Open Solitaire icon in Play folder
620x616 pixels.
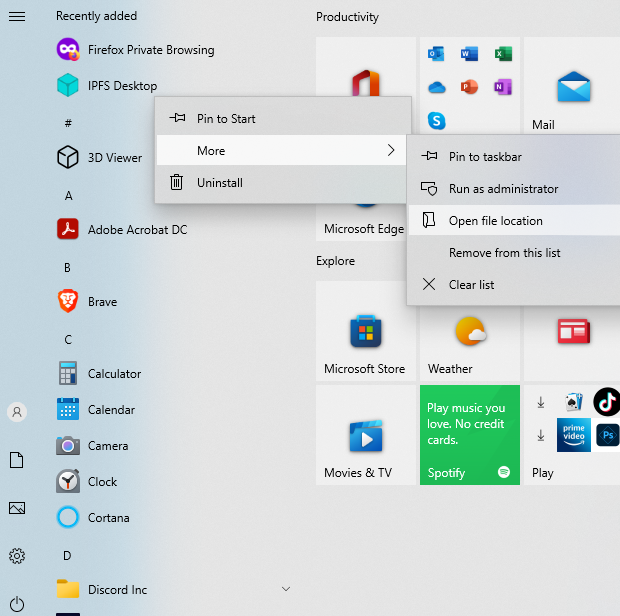[x=574, y=402]
